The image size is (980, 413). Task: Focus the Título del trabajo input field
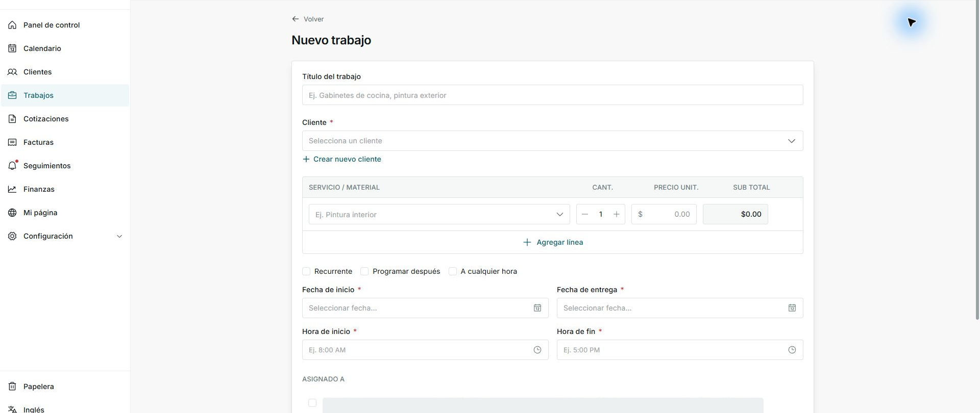(x=552, y=95)
